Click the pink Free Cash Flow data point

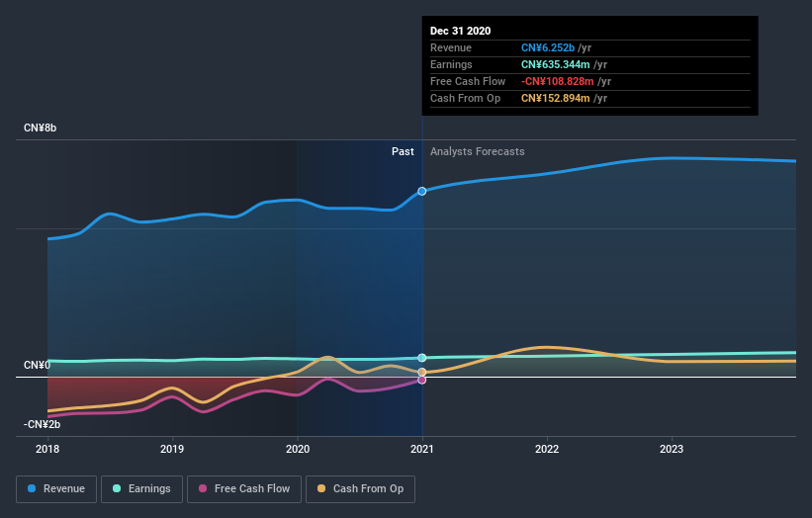point(422,380)
